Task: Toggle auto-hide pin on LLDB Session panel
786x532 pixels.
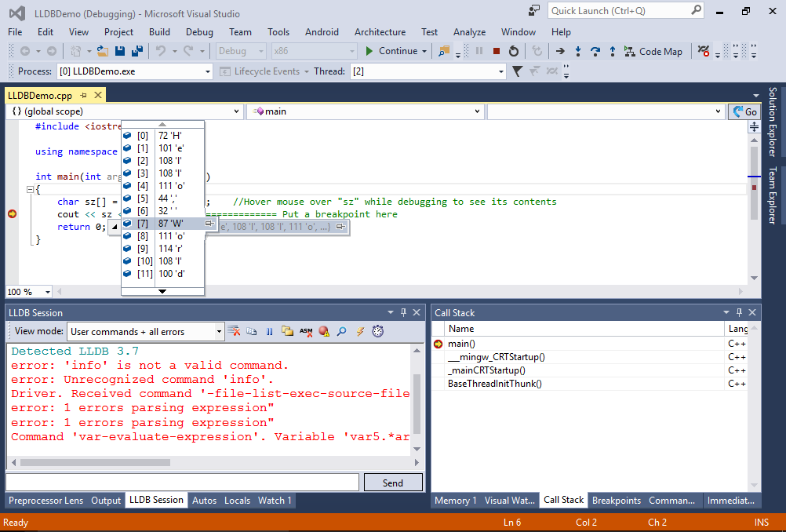Action: [403, 312]
